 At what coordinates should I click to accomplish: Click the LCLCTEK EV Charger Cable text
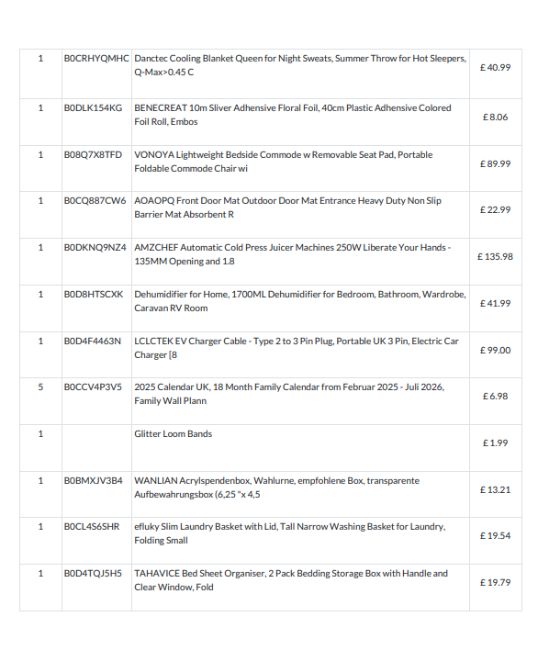pos(296,348)
